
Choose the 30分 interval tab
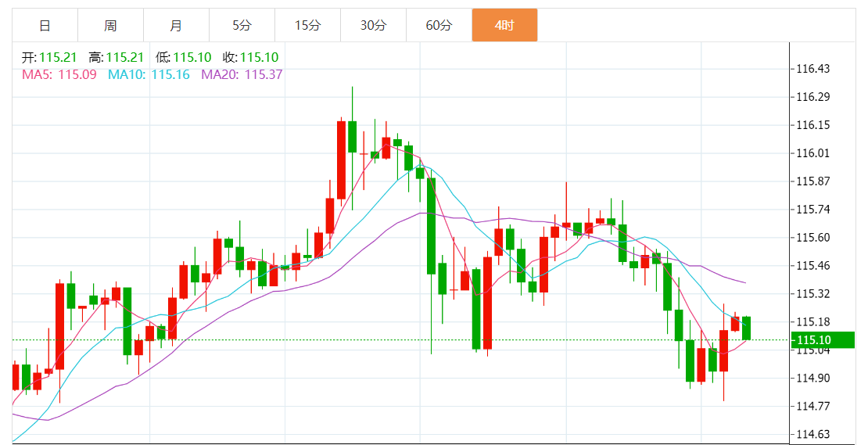pos(374,26)
